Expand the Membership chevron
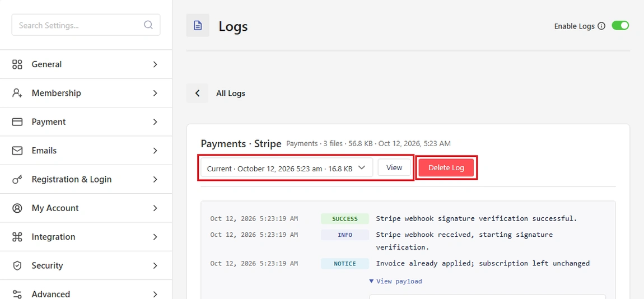 [155, 94]
